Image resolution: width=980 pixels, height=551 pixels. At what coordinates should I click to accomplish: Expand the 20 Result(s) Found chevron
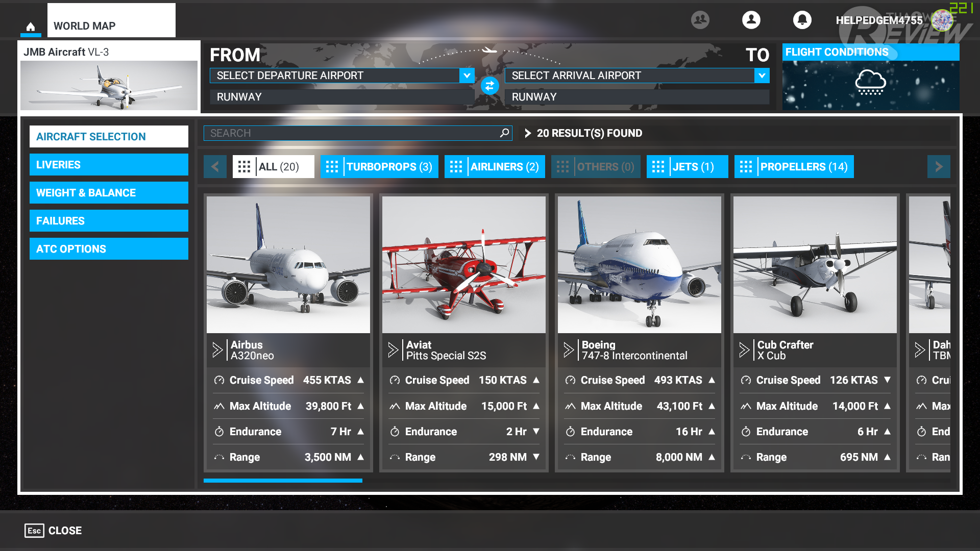coord(528,133)
